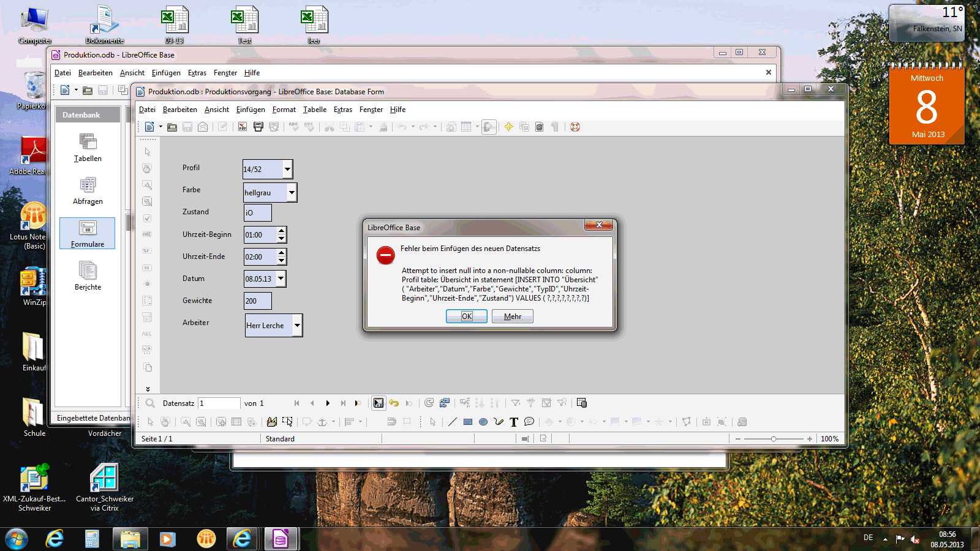The width and height of the screenshot is (980, 551).
Task: Open the Navigator star icon
Action: (x=508, y=127)
